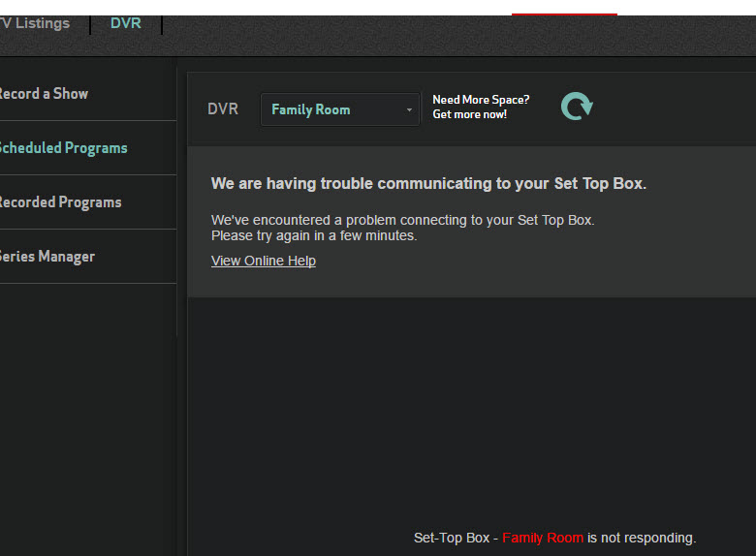Select Scheduled Programs in sidebar
Viewport: 756px width, 556px height.
[x=64, y=148]
